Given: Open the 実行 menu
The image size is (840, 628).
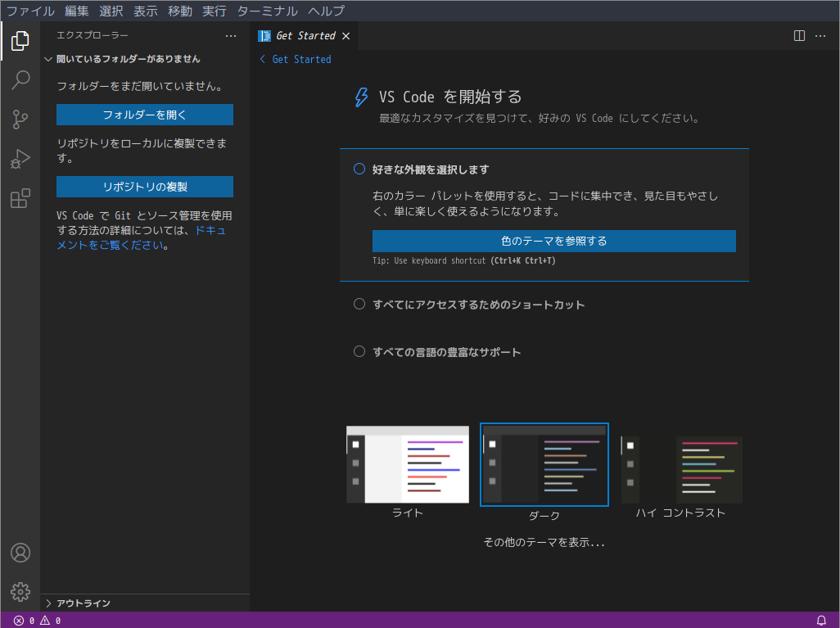Looking at the screenshot, I should [214, 11].
